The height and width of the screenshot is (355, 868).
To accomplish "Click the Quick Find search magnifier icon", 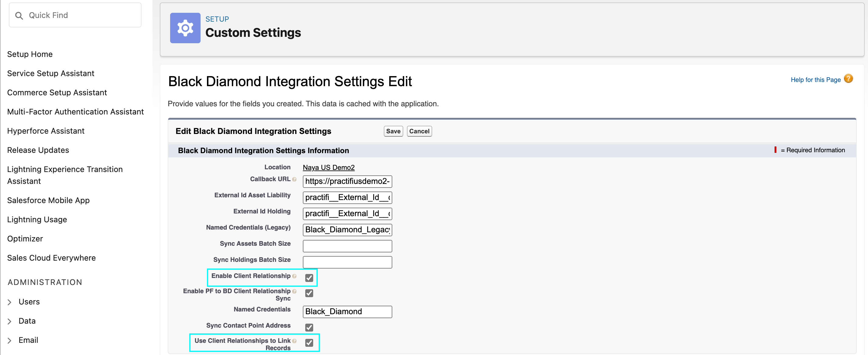I will [x=19, y=16].
